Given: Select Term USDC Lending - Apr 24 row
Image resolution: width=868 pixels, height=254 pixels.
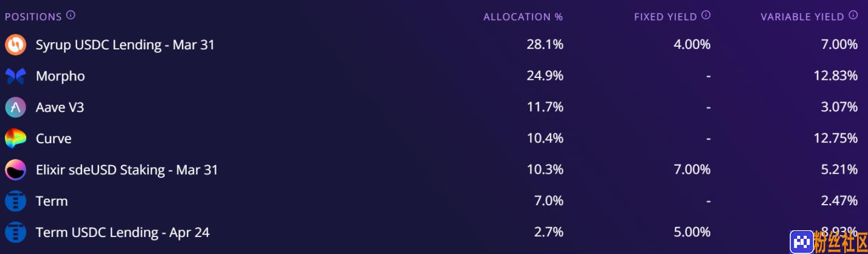Looking at the screenshot, I should point(434,233).
